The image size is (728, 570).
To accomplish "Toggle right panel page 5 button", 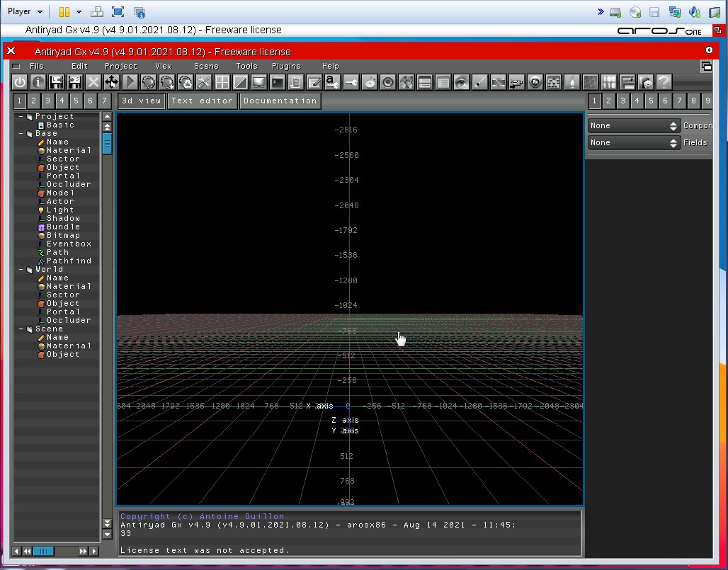I will [x=651, y=101].
